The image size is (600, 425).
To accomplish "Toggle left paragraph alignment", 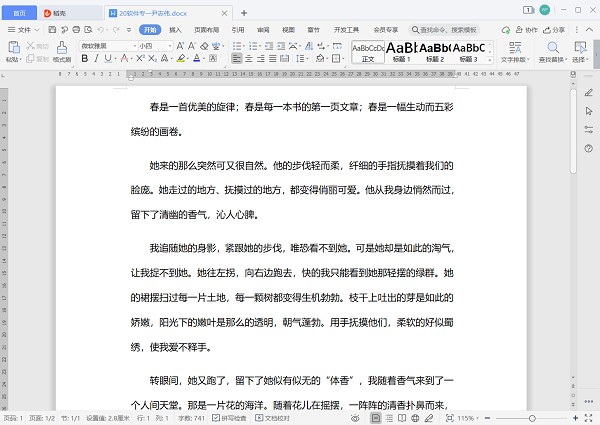I will coord(237,59).
